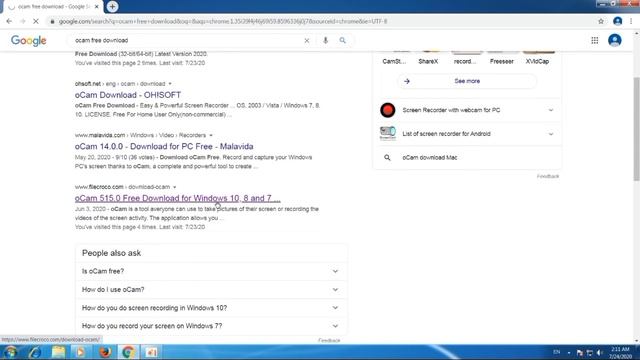
Task: Click the page's vertical scrollbar thumb
Action: (x=636, y=129)
